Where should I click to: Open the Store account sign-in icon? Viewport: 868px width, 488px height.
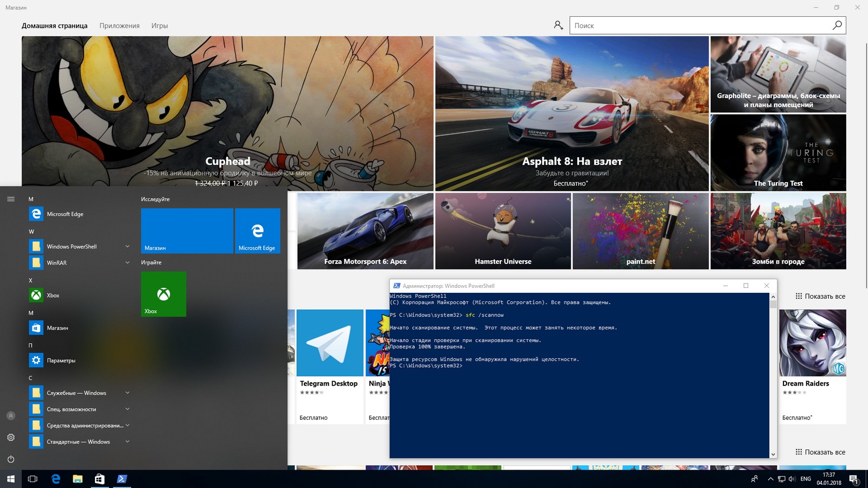558,25
